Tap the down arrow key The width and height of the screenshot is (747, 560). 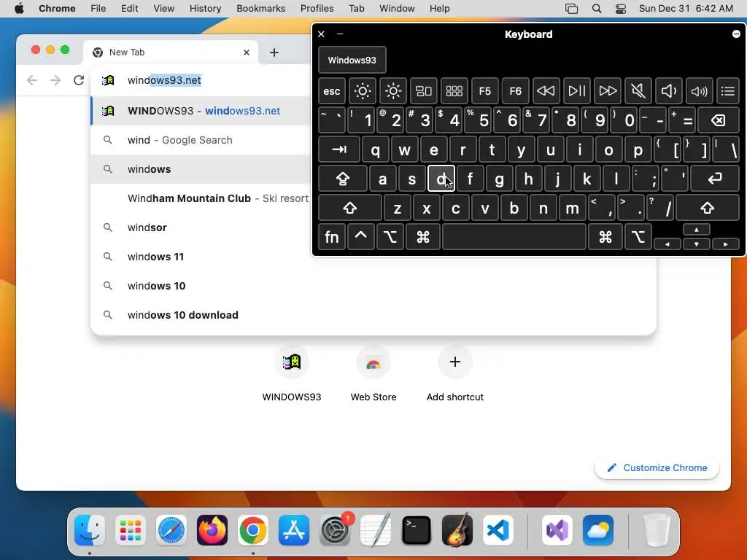(697, 244)
